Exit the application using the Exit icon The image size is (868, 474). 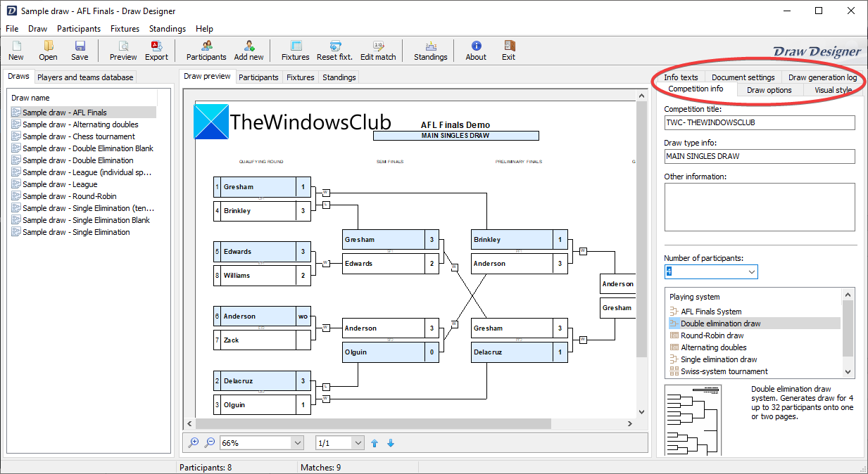click(508, 50)
